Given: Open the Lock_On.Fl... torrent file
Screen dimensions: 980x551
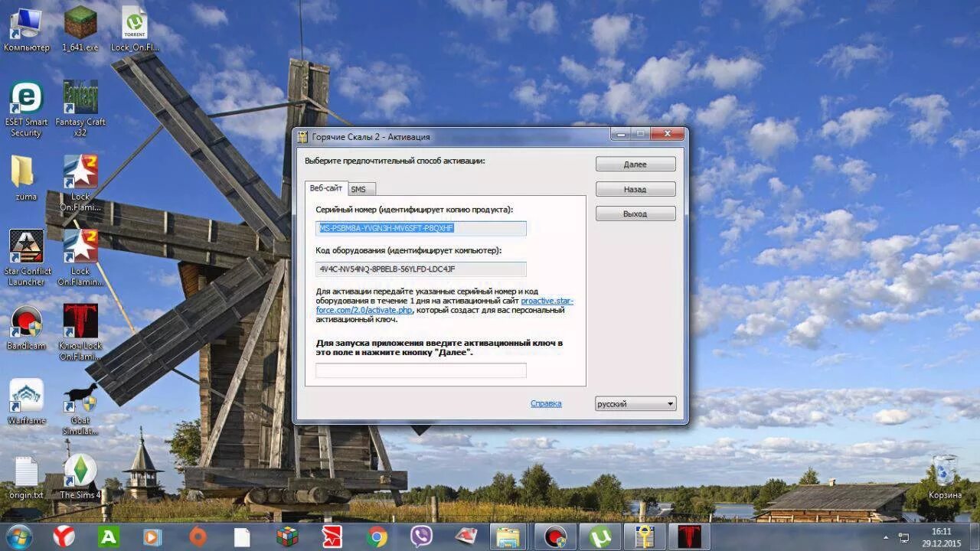Looking at the screenshot, I should 135,29.
